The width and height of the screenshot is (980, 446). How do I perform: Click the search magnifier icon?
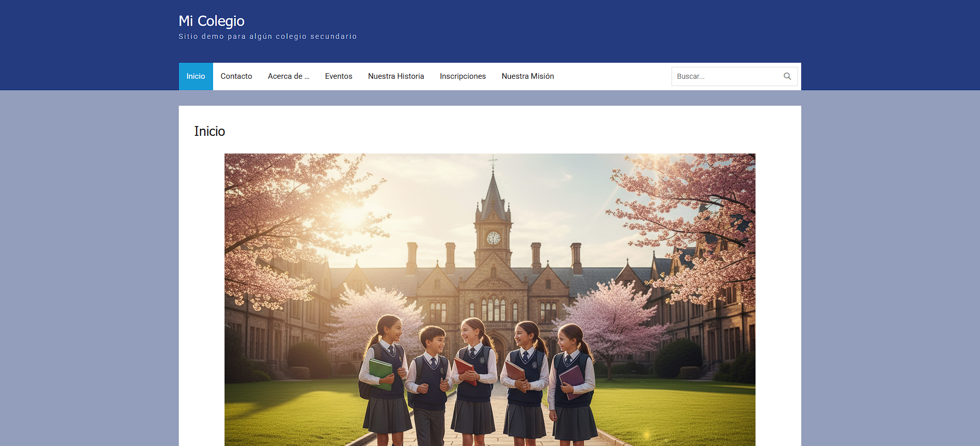787,76
